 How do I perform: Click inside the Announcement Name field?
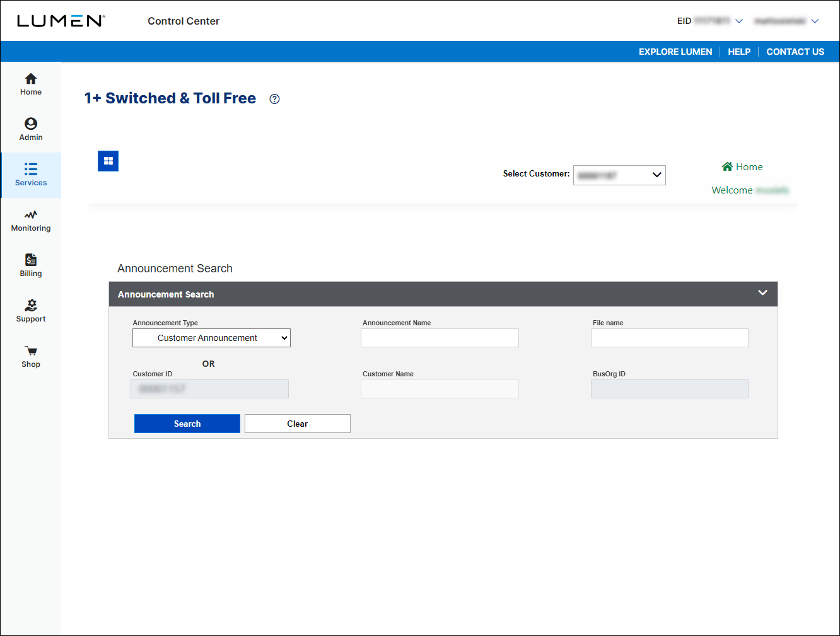click(440, 338)
